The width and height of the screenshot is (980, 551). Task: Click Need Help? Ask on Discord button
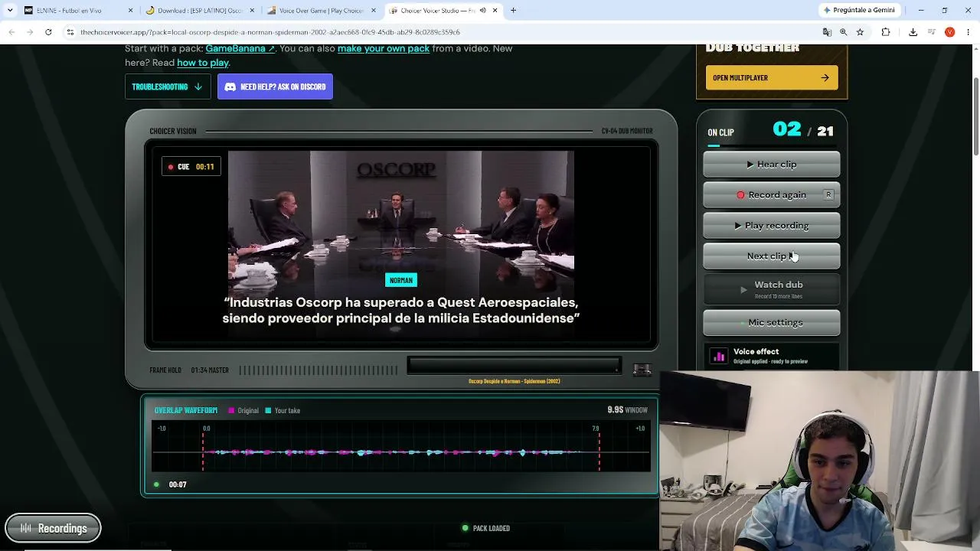click(275, 86)
